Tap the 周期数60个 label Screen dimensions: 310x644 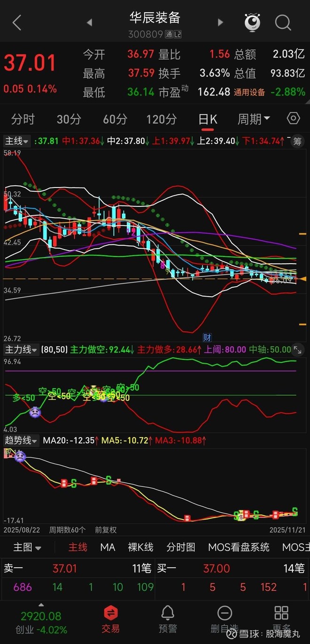pos(68,530)
